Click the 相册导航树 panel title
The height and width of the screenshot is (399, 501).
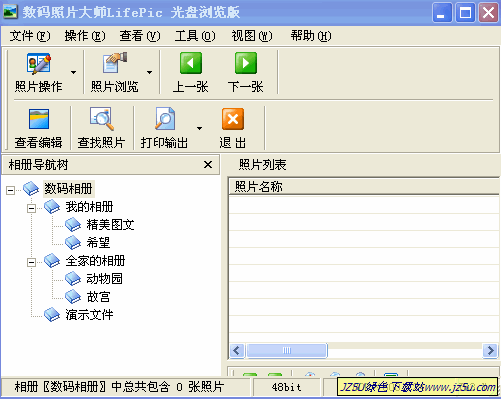[38, 165]
